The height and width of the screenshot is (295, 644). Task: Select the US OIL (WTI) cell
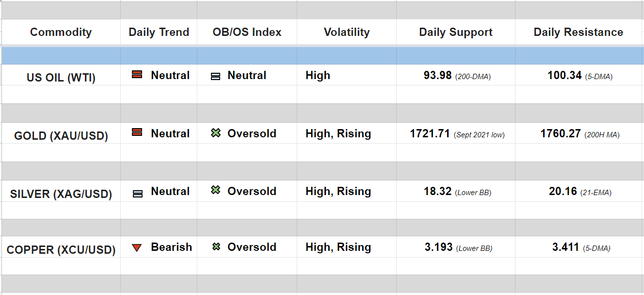pos(61,78)
